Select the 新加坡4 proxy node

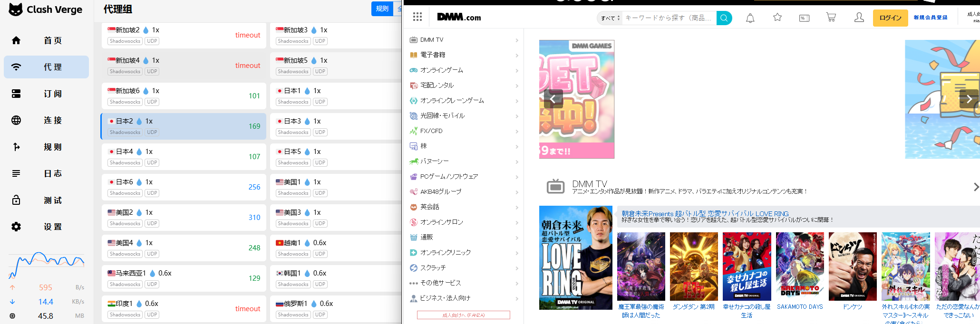tap(184, 66)
